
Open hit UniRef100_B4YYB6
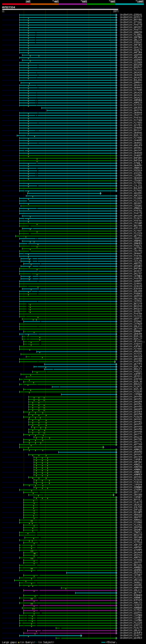click(131, 20)
